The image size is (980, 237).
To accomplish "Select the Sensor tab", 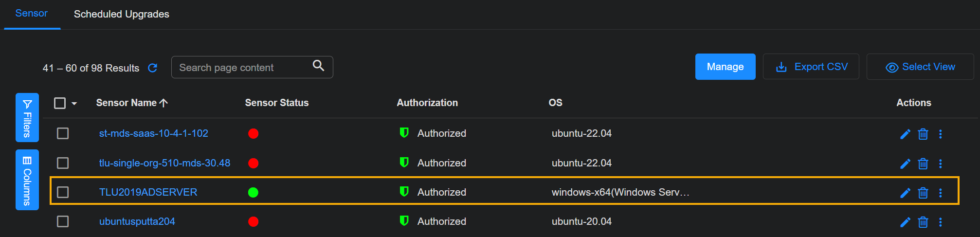I will pyautogui.click(x=32, y=14).
